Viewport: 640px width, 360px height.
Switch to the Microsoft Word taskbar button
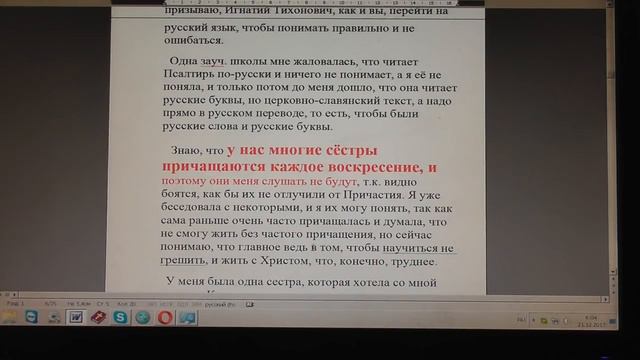click(x=76, y=317)
